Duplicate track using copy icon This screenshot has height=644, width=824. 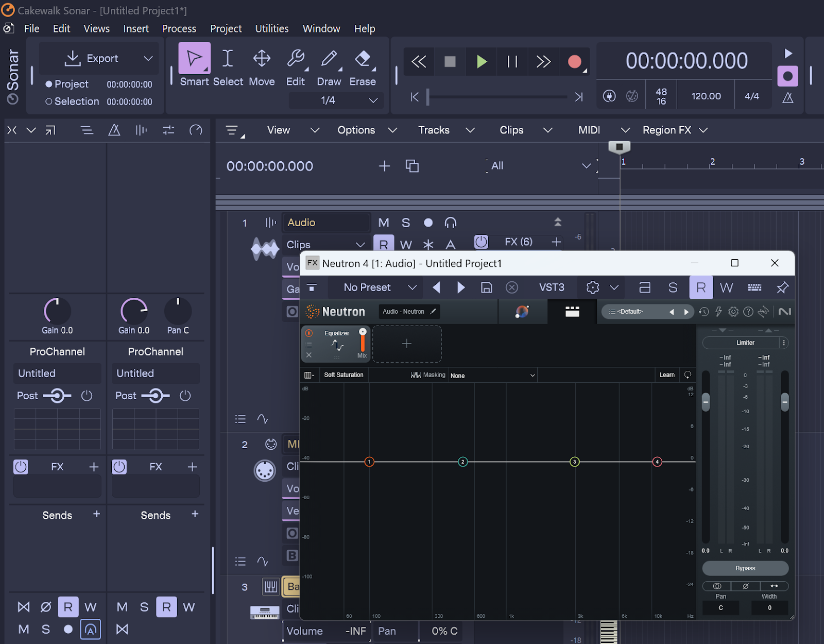pos(412,166)
